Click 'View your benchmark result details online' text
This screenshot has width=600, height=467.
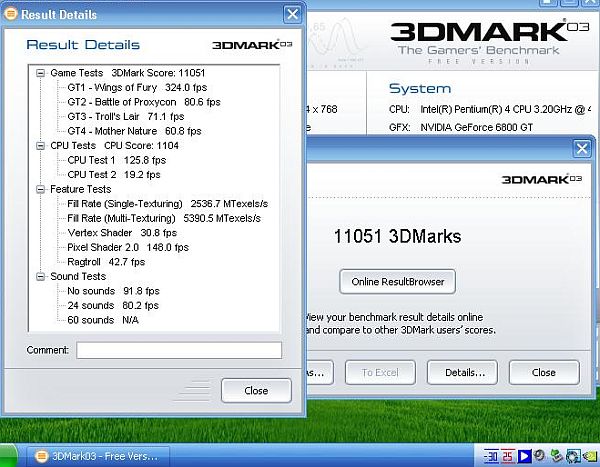click(x=394, y=317)
